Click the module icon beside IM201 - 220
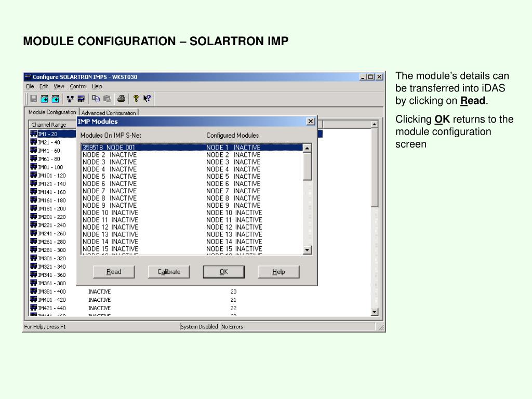532x399 pixels. click(x=34, y=217)
